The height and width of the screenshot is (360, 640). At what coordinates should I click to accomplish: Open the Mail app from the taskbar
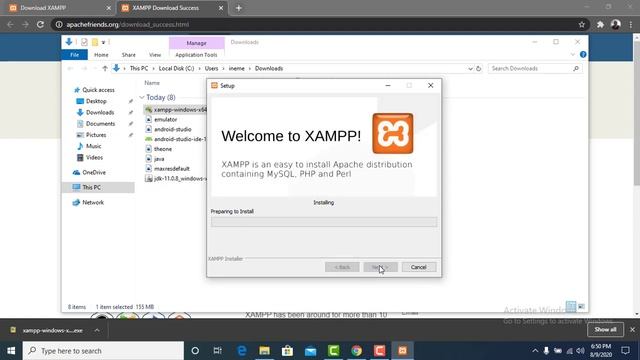pos(311,351)
